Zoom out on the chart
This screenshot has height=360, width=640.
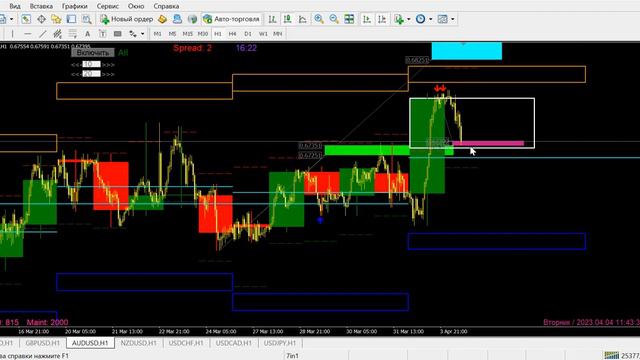click(x=334, y=19)
